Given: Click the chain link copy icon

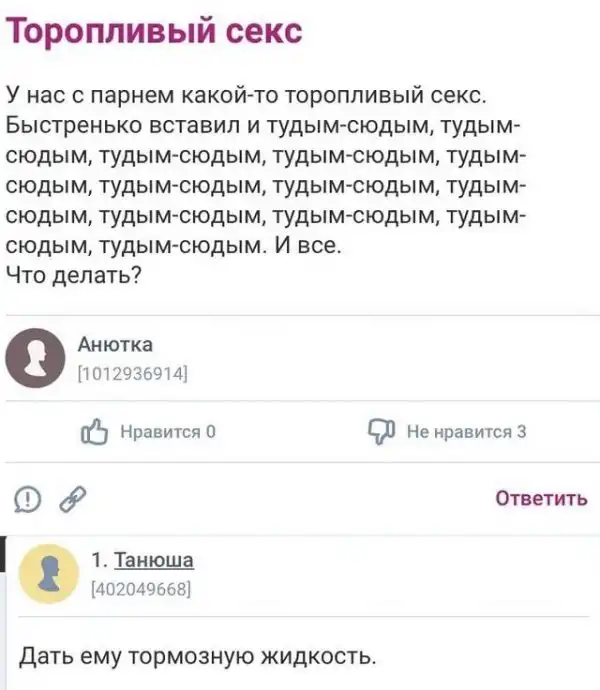Looking at the screenshot, I should [70, 496].
